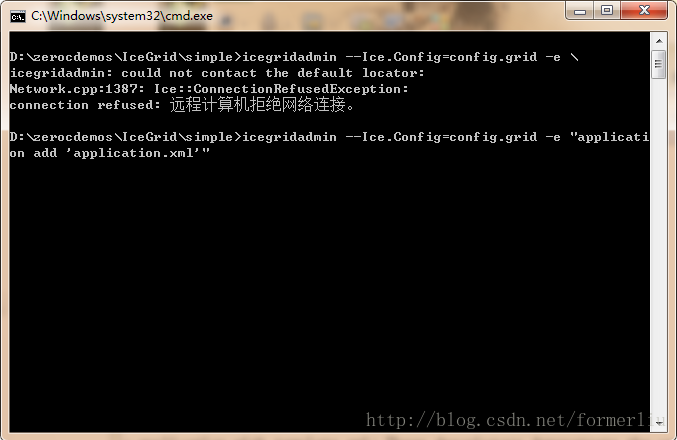Viewport: 677px width, 440px height.
Task: Click the Network.cpp:1387 text
Action: [x=77, y=89]
